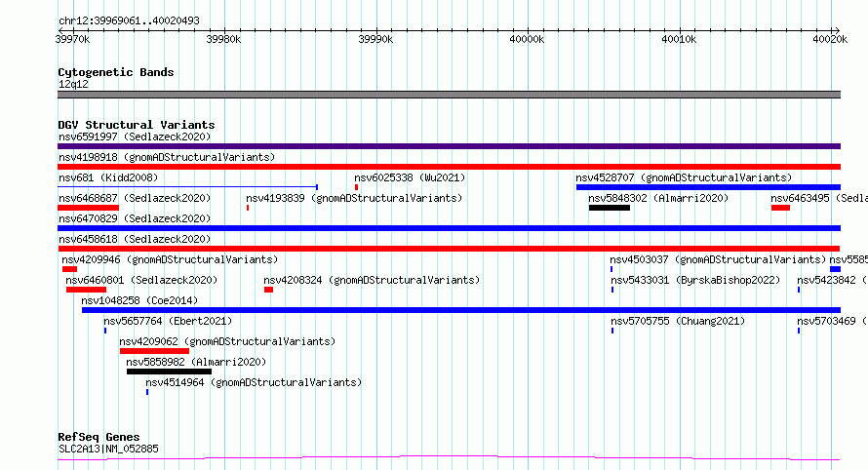The image size is (868, 470).
Task: Click nsv6470829 (Sedlazeck2020) label
Action: 135,218
